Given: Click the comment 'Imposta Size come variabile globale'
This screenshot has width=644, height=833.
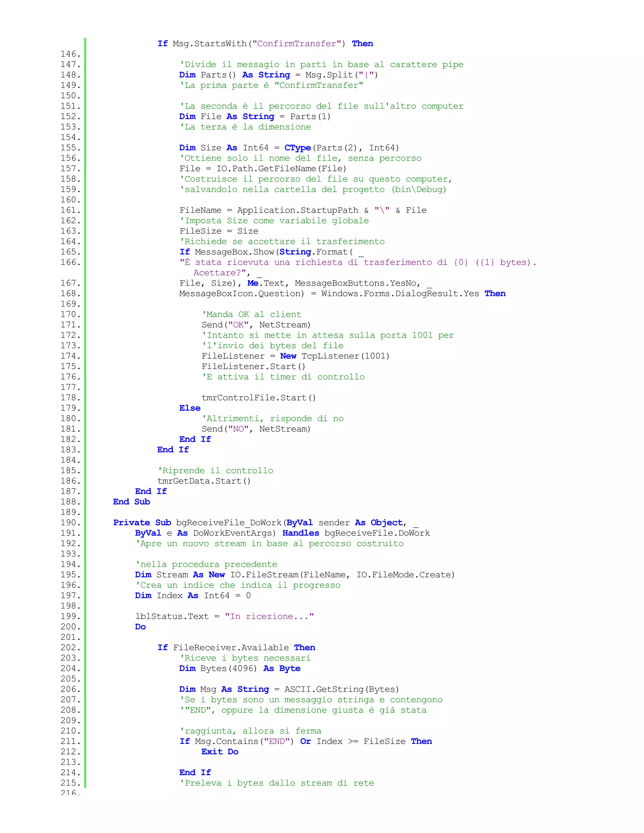Looking at the screenshot, I should [x=274, y=221].
